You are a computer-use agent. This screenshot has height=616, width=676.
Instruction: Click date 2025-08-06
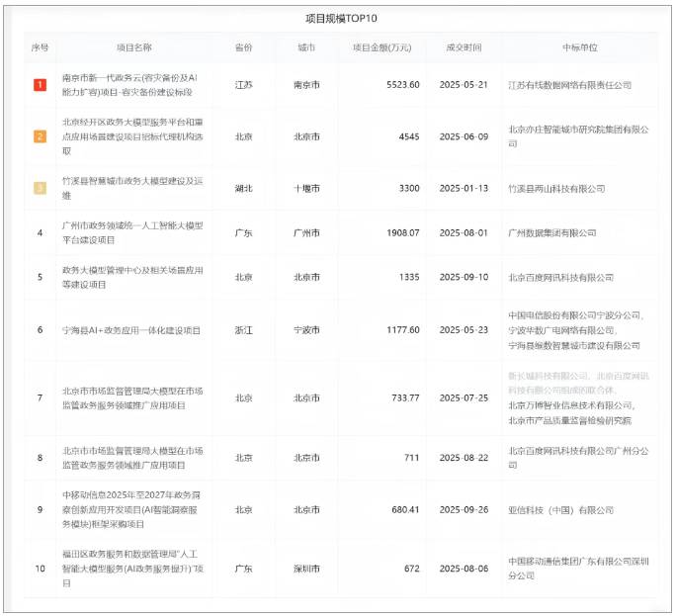(464, 569)
